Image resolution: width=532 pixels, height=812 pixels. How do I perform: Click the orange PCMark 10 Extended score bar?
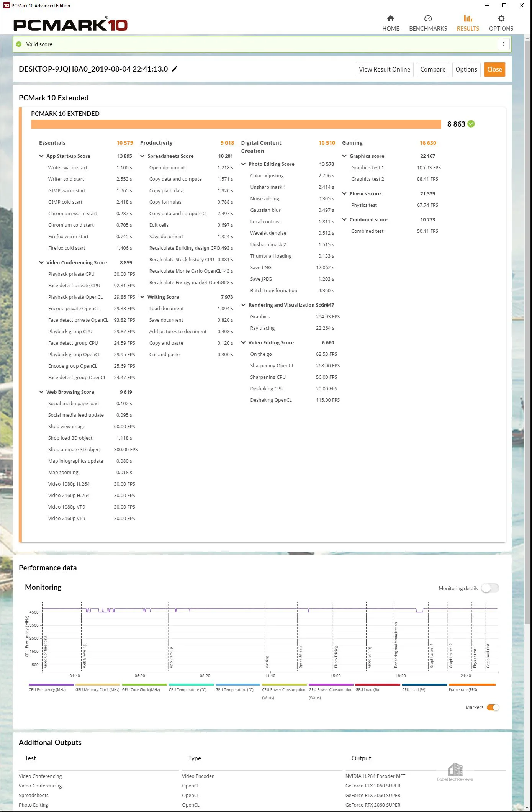[236, 124]
